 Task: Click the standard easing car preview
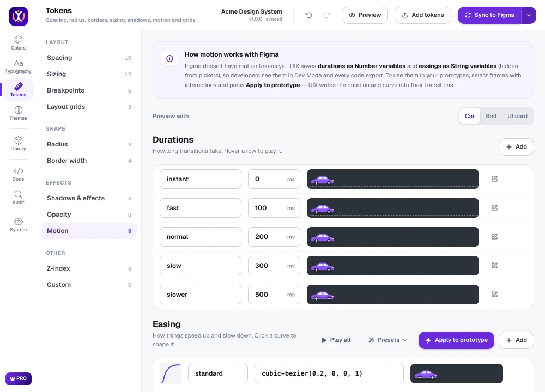(x=457, y=373)
